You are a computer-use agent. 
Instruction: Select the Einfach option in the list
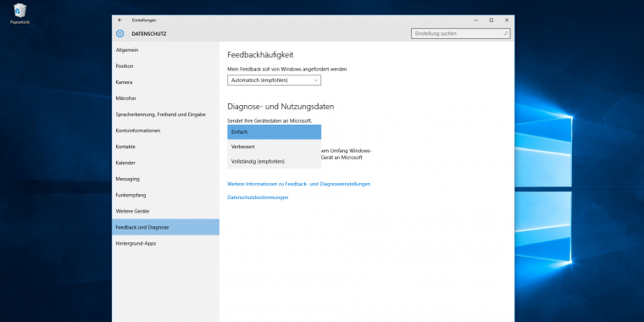tap(274, 132)
